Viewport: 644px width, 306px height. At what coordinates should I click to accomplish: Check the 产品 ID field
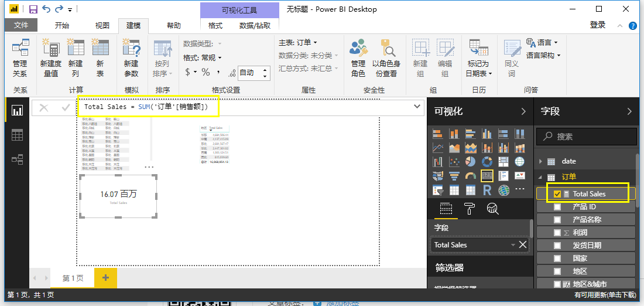click(557, 207)
